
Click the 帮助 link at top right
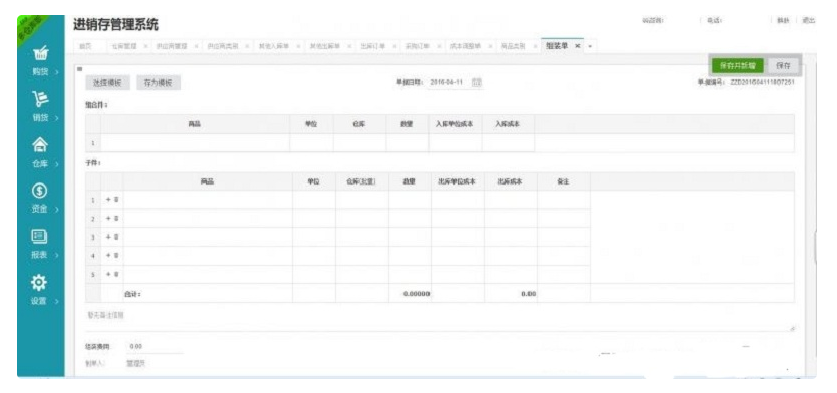pyautogui.click(x=783, y=20)
